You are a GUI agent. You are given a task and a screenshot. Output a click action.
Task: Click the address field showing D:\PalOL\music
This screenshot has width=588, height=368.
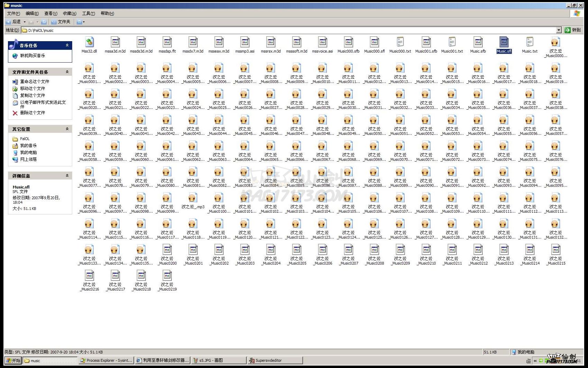(276, 30)
